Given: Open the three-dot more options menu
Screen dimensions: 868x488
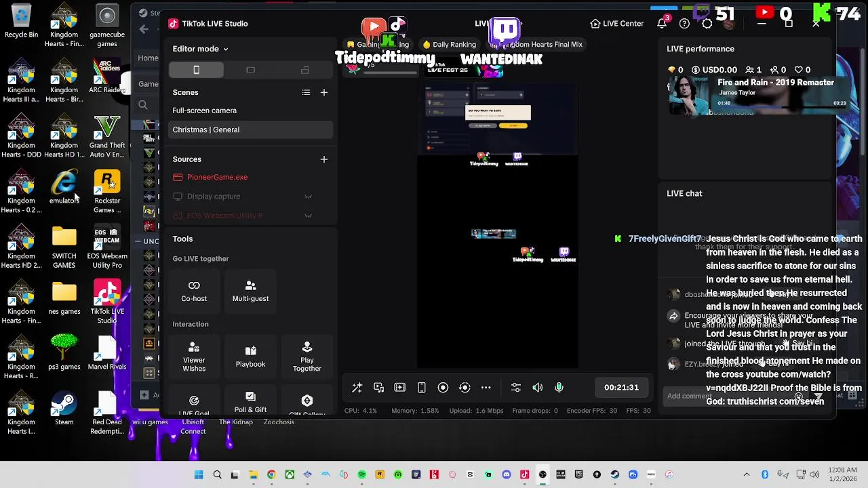Looking at the screenshot, I should (486, 388).
